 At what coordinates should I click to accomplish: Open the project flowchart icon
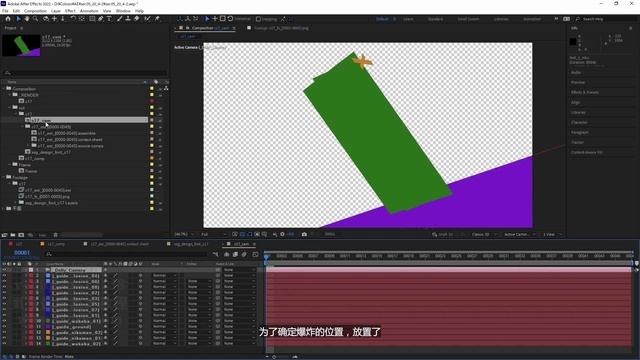[x=166, y=88]
